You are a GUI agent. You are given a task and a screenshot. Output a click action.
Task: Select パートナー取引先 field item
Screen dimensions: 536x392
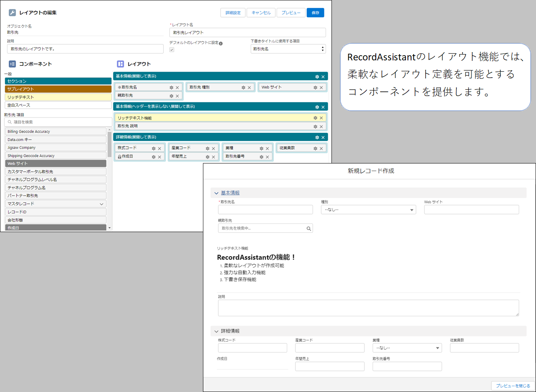coord(56,196)
